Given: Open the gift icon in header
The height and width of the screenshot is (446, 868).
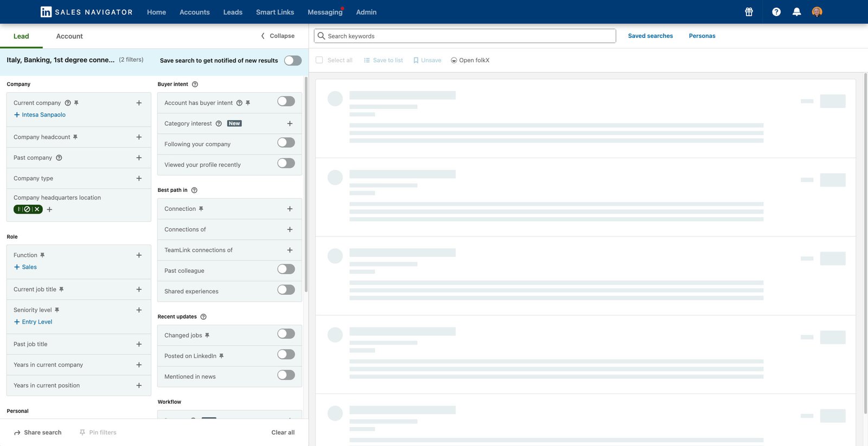Looking at the screenshot, I should 749,12.
